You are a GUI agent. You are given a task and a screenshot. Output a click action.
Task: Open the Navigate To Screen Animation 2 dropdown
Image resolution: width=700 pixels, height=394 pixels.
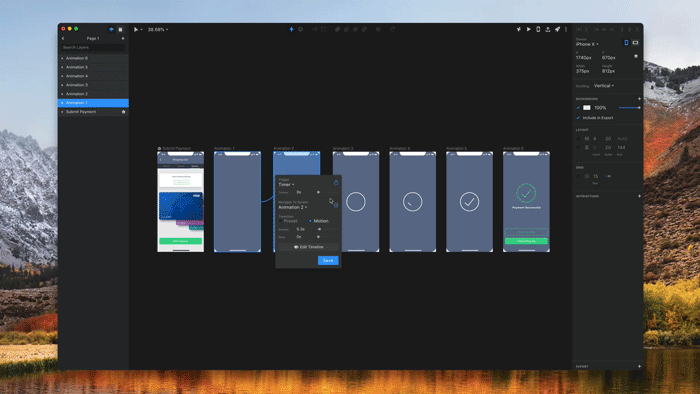click(x=293, y=207)
